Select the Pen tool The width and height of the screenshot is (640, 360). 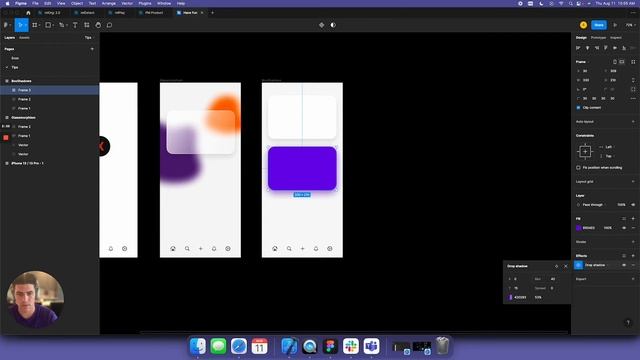click(x=62, y=25)
